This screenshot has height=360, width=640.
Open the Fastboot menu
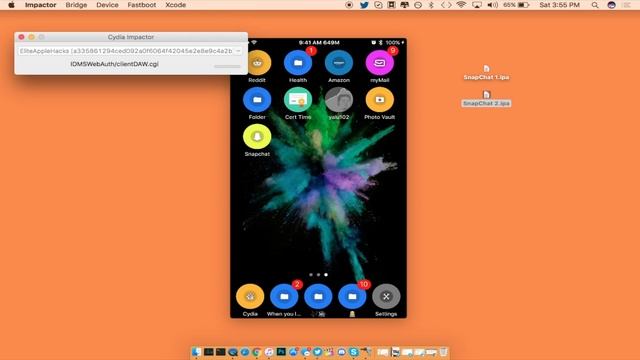coord(142,5)
